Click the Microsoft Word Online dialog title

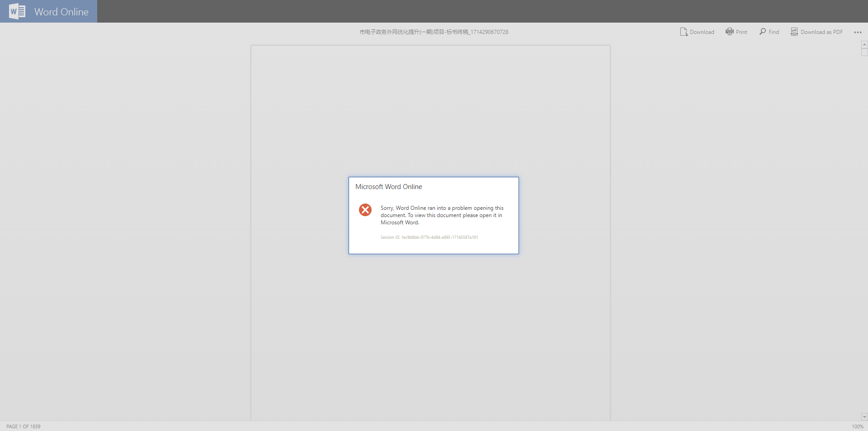(389, 187)
